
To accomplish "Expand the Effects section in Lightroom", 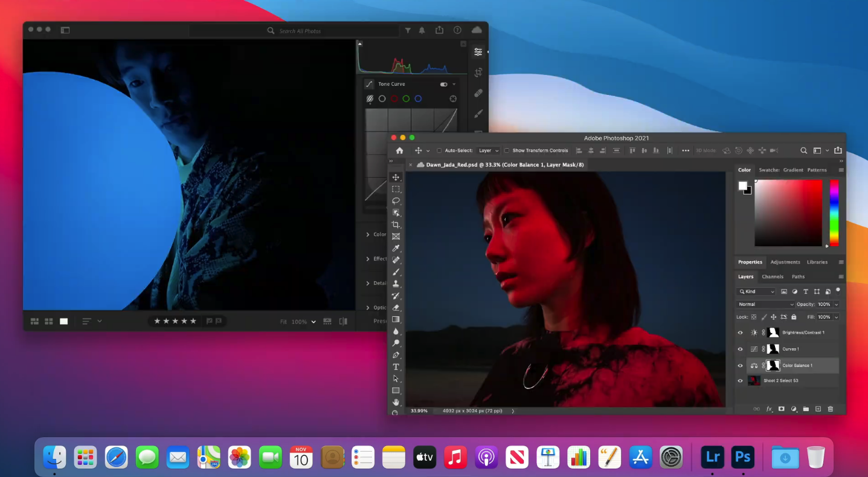I will pyautogui.click(x=368, y=259).
